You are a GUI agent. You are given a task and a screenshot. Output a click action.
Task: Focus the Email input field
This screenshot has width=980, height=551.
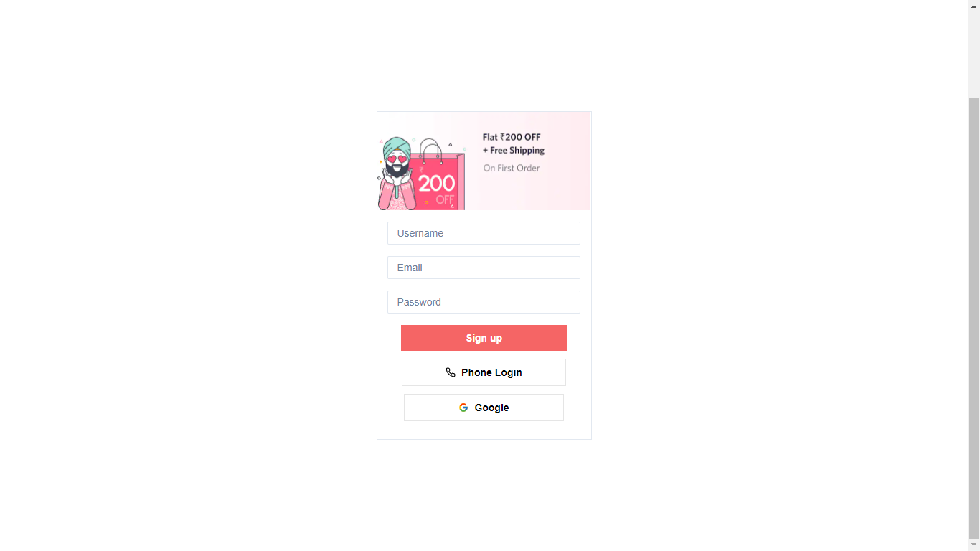[x=484, y=268]
